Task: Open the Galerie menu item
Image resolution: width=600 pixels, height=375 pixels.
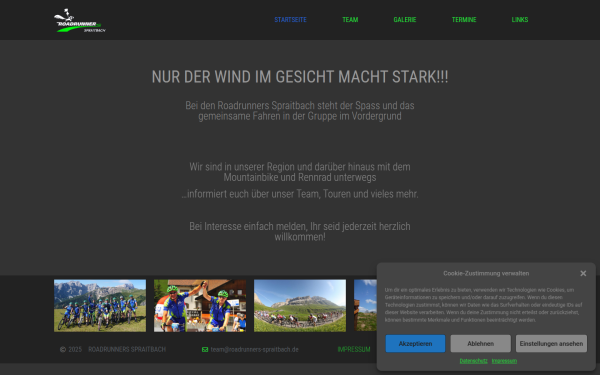Action: (x=405, y=20)
